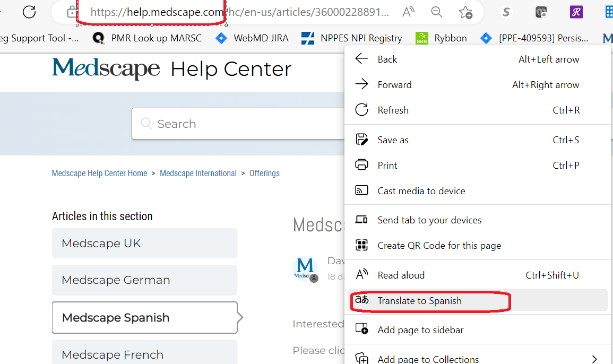This screenshot has height=364, width=613.
Task: Open the purple R extension
Action: point(576,12)
